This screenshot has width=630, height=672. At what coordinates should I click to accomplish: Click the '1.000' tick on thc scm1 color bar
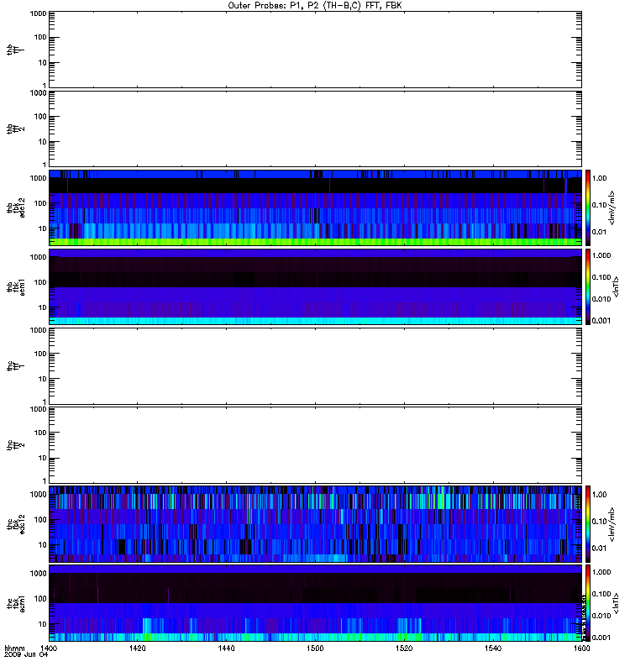pos(601,572)
